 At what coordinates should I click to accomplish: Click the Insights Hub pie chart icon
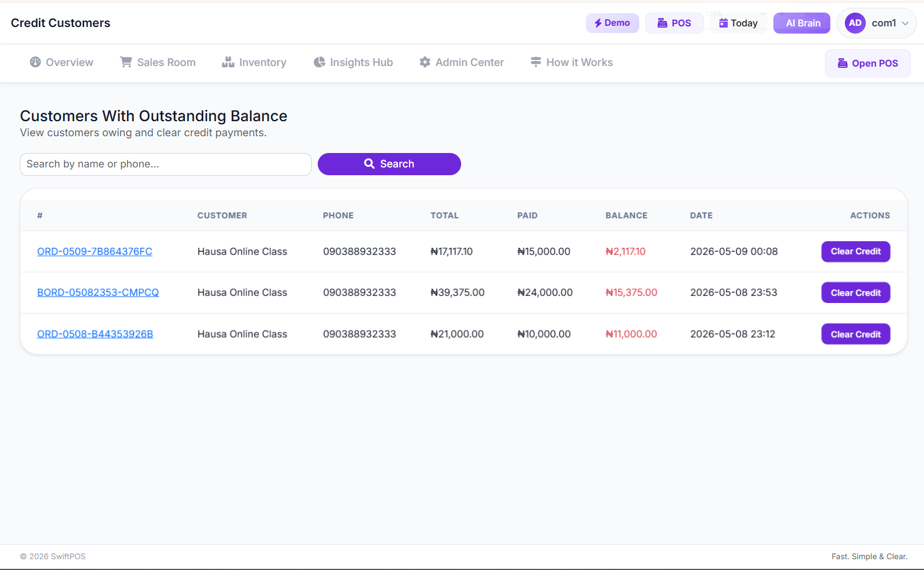[320, 62]
